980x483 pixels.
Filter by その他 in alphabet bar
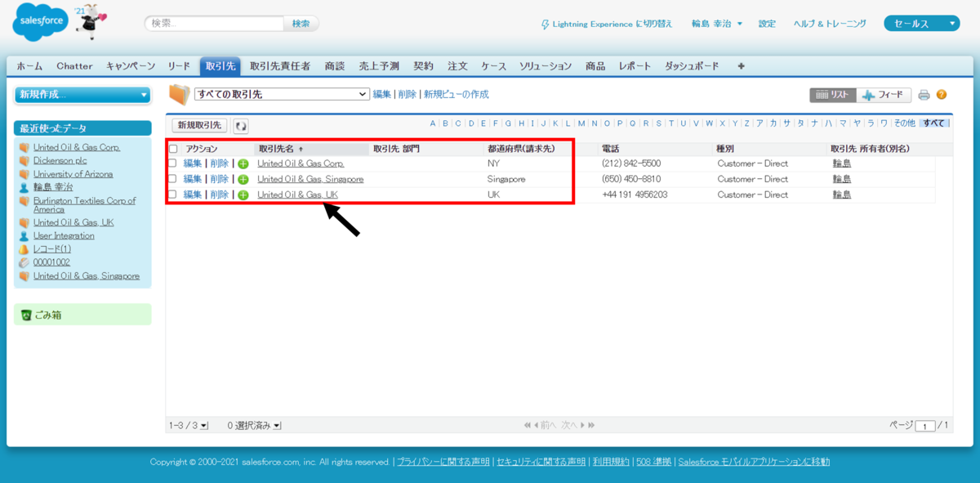point(904,123)
